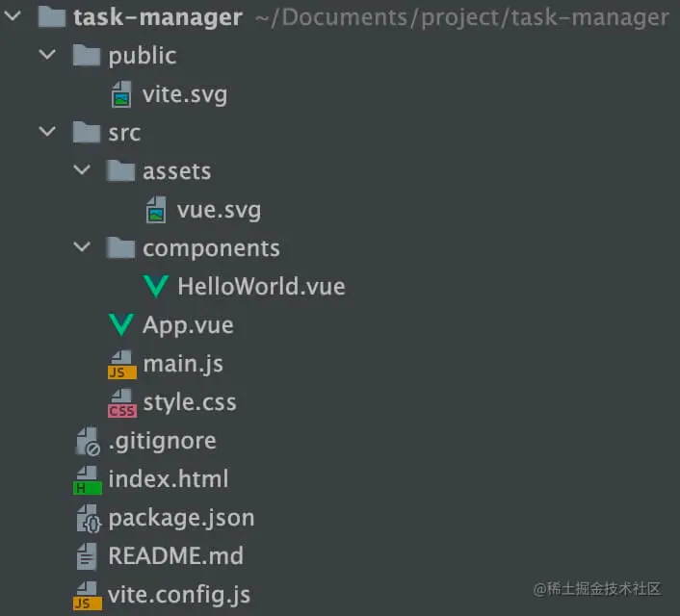Click the Vue icon beside HelloWorld.vue
Screen dimensions: 680x616
156,287
